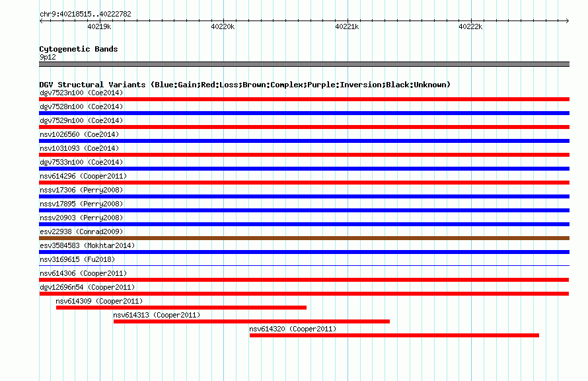This screenshot has width=588, height=381.
Task: Click the right arrowhead of the ruler
Action: 568,21
